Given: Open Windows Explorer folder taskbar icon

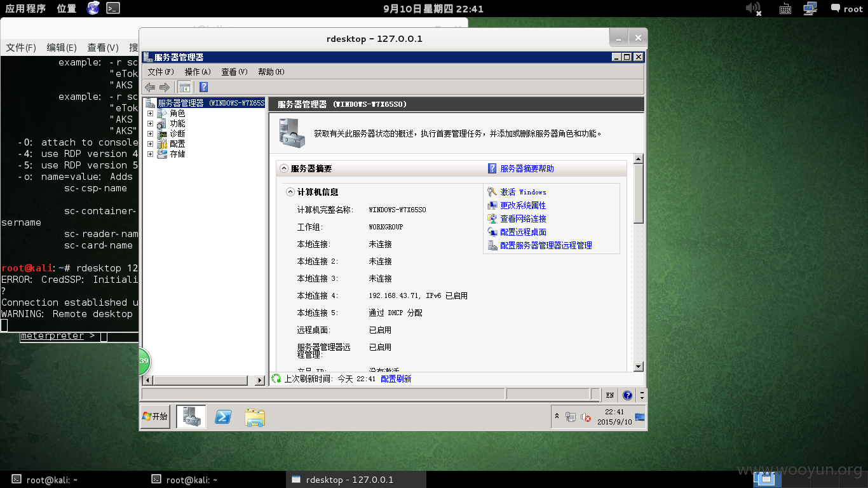Looking at the screenshot, I should [255, 417].
